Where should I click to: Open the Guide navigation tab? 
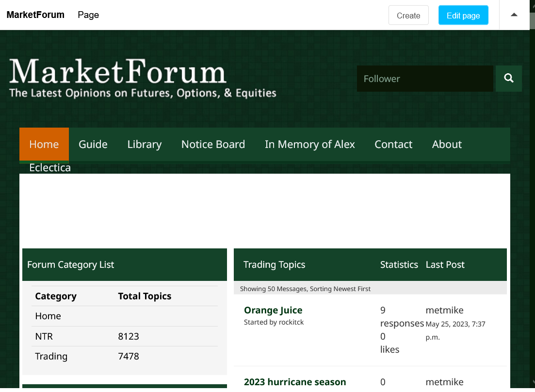point(93,144)
